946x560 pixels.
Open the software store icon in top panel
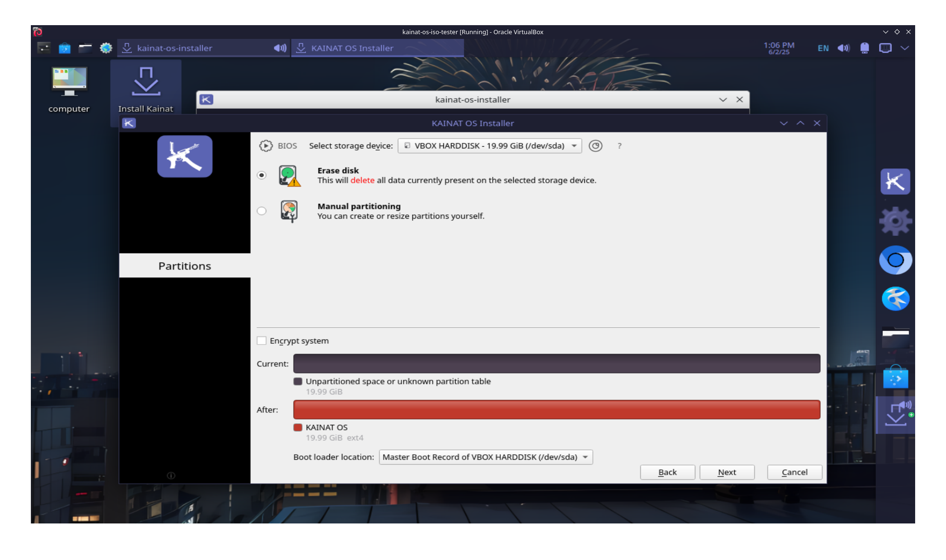65,48
